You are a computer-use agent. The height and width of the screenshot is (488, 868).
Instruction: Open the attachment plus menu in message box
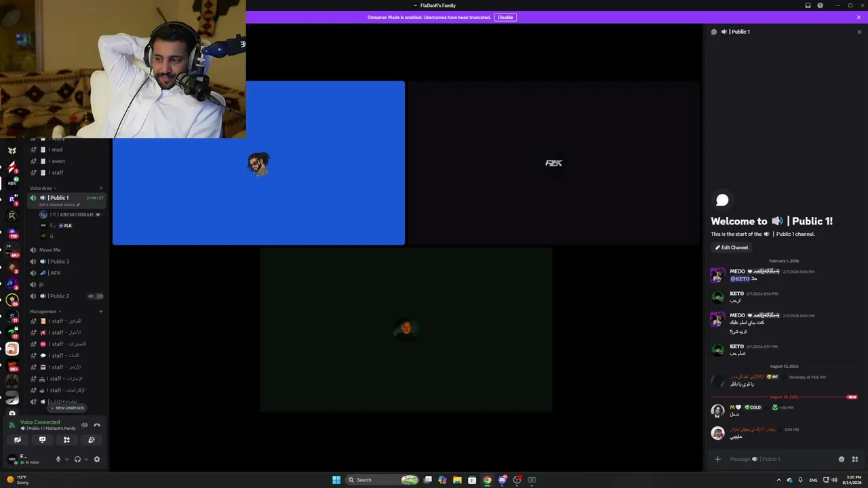[717, 459]
